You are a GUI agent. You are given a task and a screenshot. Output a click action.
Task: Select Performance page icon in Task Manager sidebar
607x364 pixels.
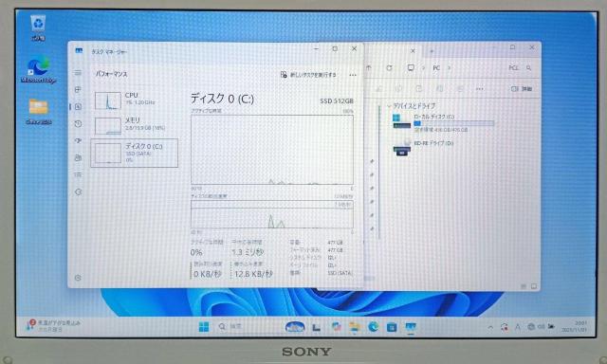pyautogui.click(x=78, y=107)
